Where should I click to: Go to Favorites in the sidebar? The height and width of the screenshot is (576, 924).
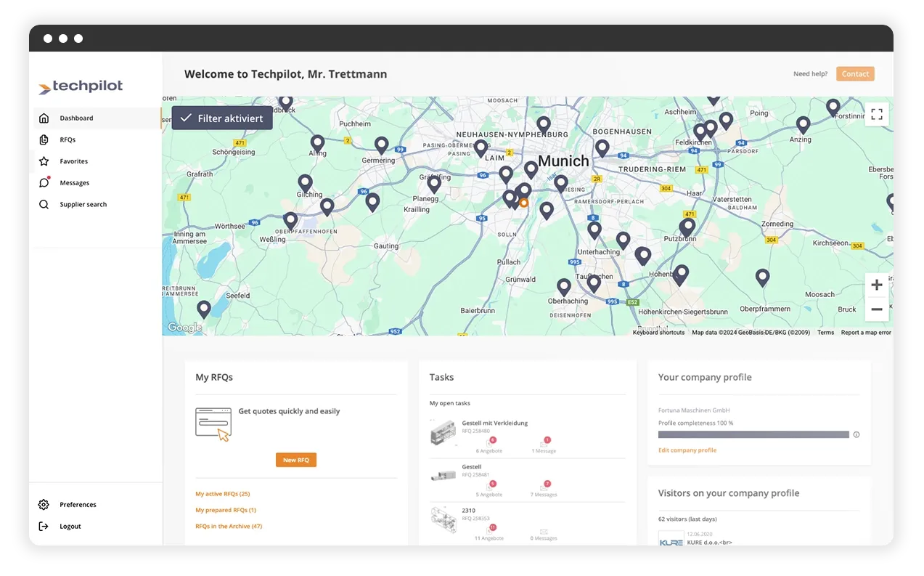coord(97,161)
